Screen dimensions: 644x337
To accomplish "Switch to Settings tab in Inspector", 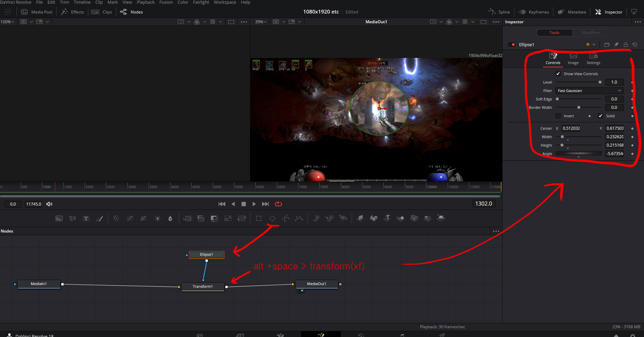I will [x=593, y=59].
